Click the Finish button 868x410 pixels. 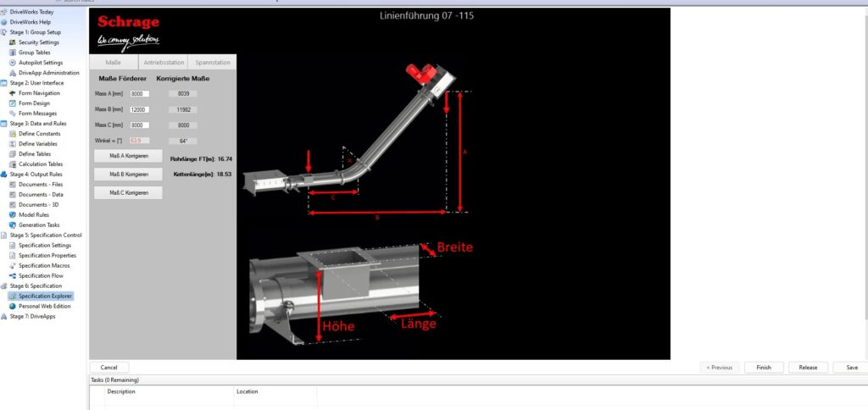[763, 368]
